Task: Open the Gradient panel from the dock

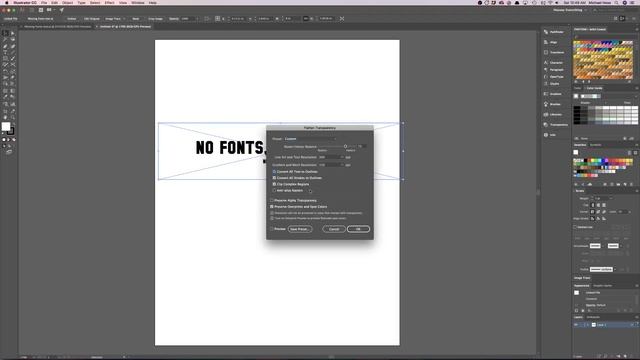Action: click(x=553, y=94)
